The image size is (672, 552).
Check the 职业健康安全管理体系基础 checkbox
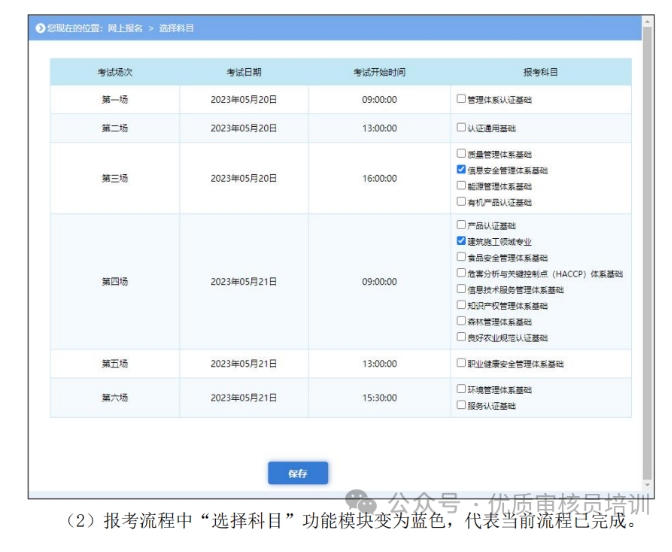point(461,363)
